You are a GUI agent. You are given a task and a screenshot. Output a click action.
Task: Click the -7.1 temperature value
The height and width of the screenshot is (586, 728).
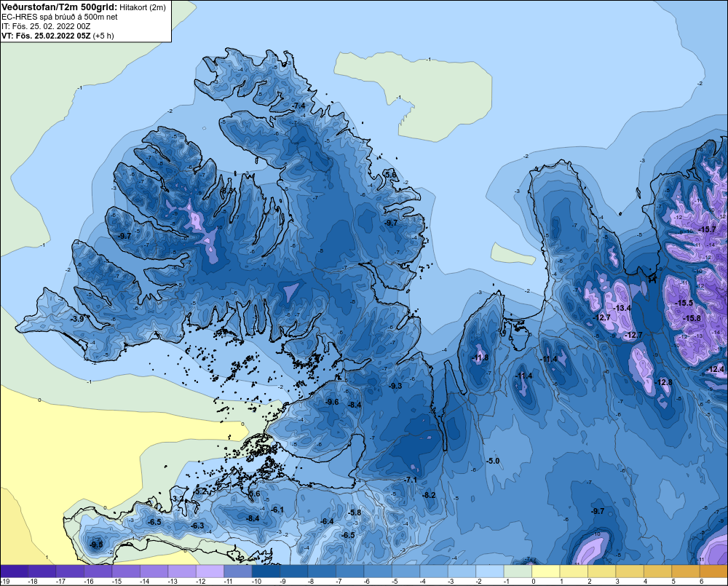[x=411, y=480]
